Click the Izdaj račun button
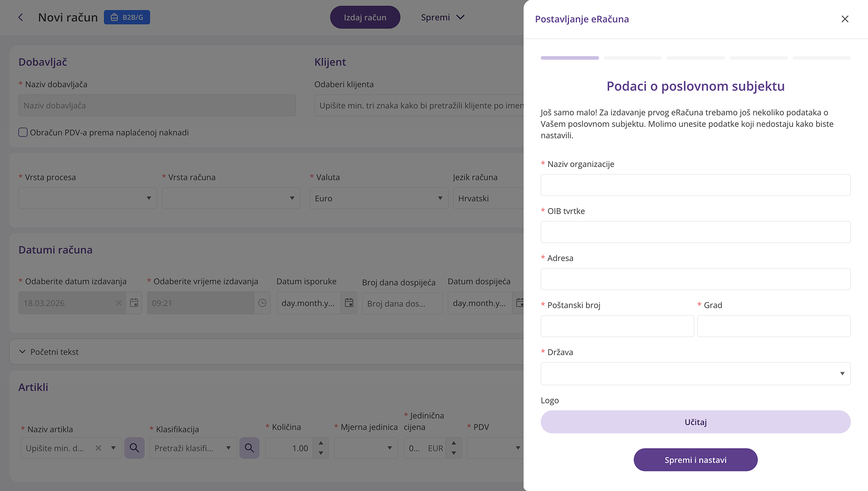 [365, 17]
